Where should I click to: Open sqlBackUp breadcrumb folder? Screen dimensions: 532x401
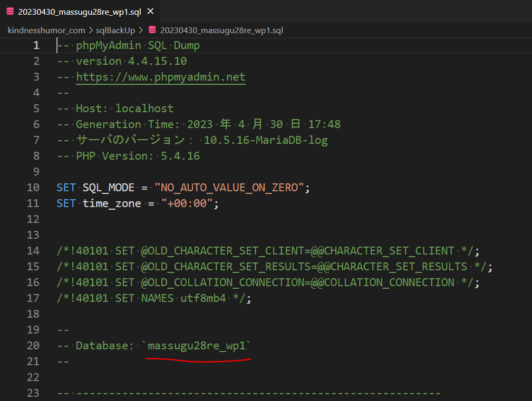[x=115, y=31]
